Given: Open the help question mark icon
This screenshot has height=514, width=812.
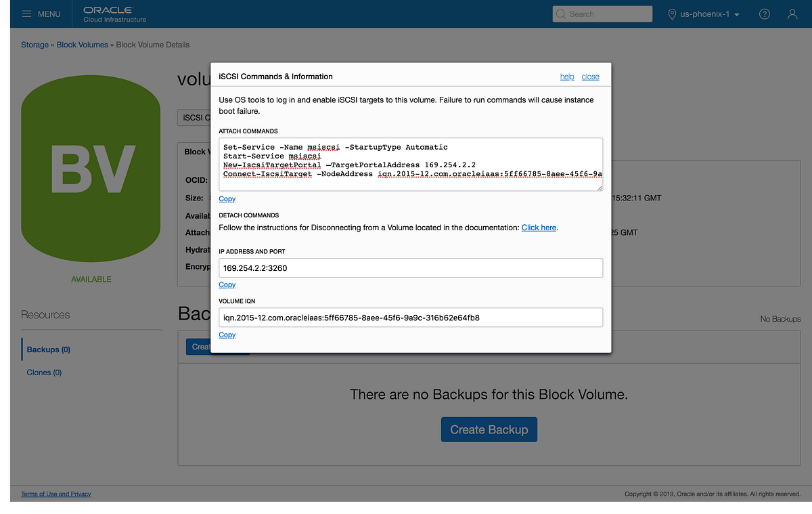Looking at the screenshot, I should pos(764,14).
